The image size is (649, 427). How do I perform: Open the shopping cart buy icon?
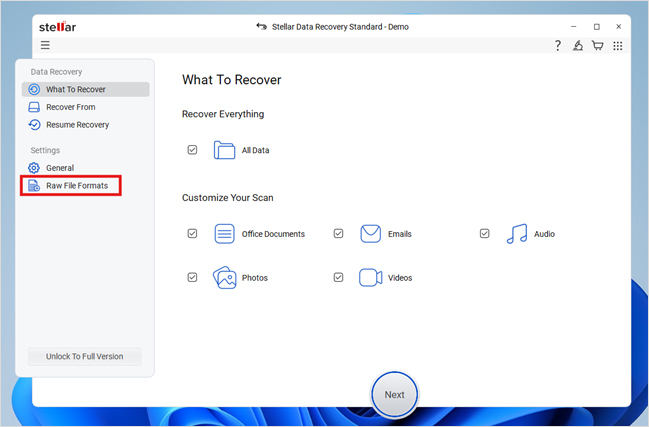598,46
